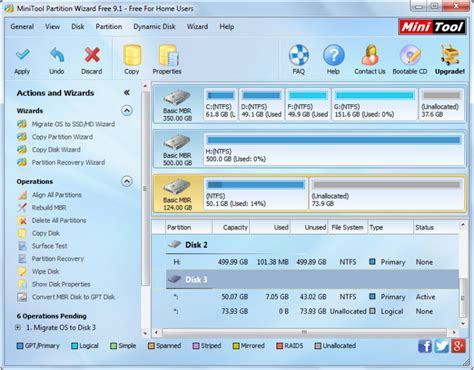
Task: Select the D: NTFS partition block
Action: [x=261, y=104]
